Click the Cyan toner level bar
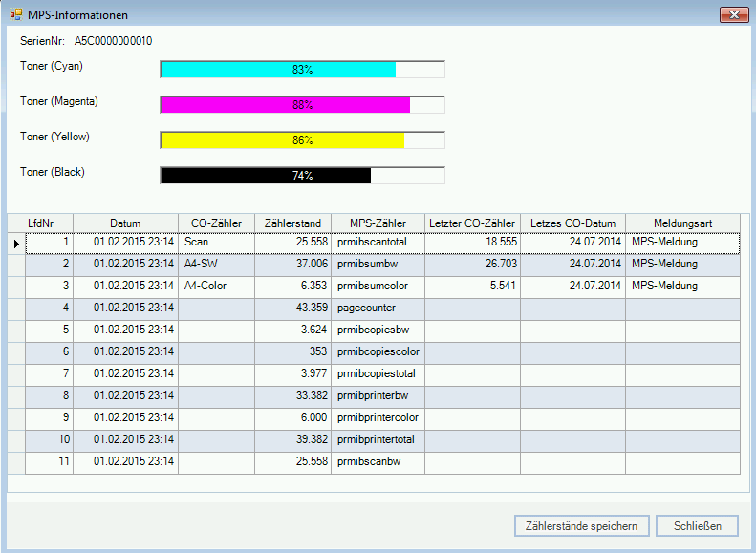Screen dimensions: 756x553 [302, 70]
